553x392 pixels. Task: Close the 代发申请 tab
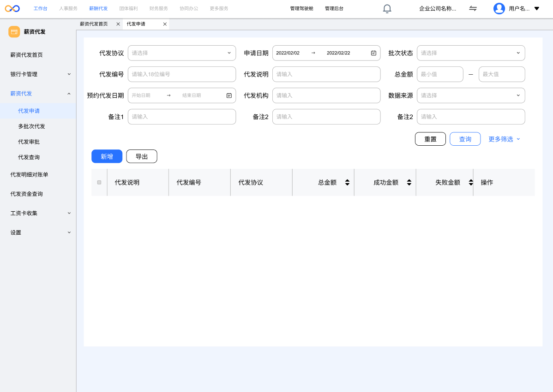165,24
